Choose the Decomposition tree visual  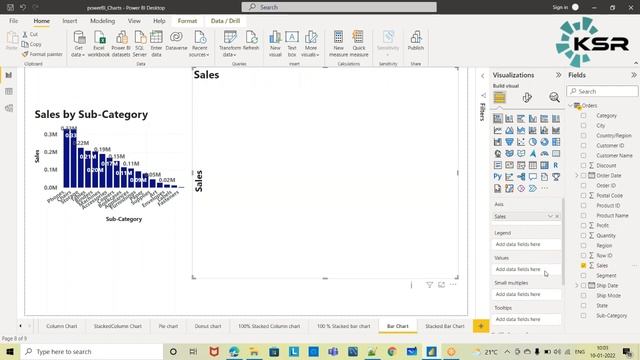[521, 177]
